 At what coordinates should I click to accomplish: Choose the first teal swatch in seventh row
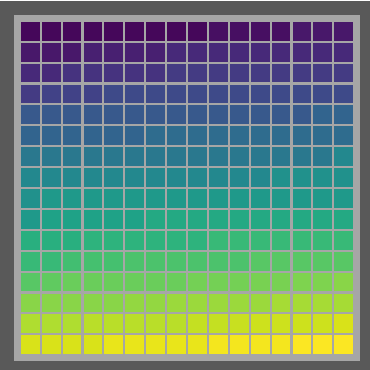point(30,157)
